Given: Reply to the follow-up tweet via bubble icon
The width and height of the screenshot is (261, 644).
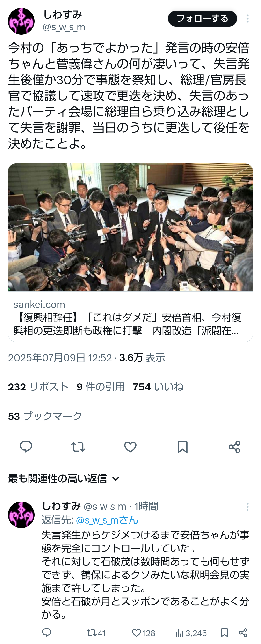Looking at the screenshot, I should point(47,633).
